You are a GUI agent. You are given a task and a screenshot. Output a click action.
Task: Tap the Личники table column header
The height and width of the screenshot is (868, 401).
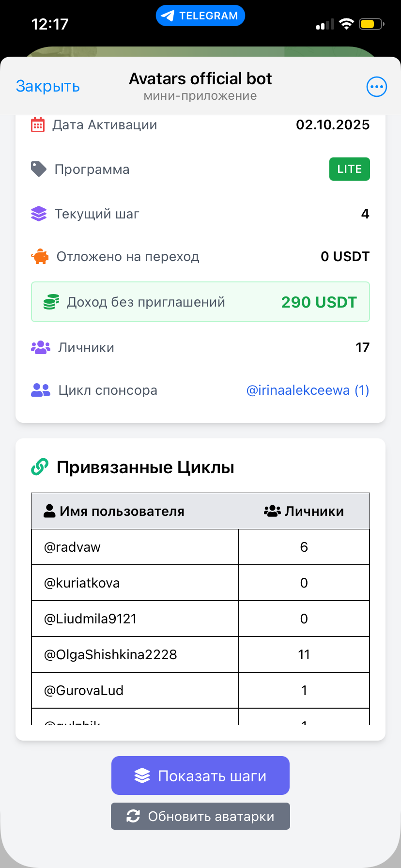tap(304, 511)
